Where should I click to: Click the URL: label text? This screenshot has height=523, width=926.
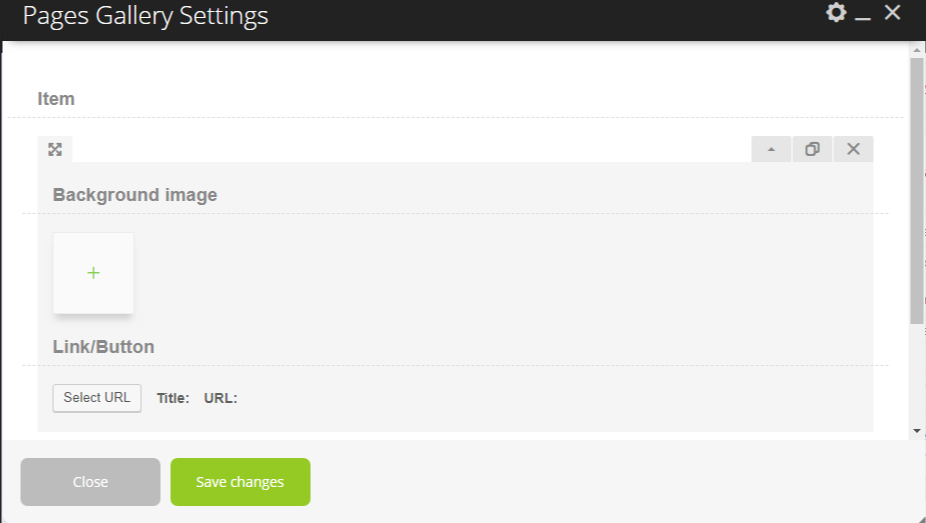220,398
